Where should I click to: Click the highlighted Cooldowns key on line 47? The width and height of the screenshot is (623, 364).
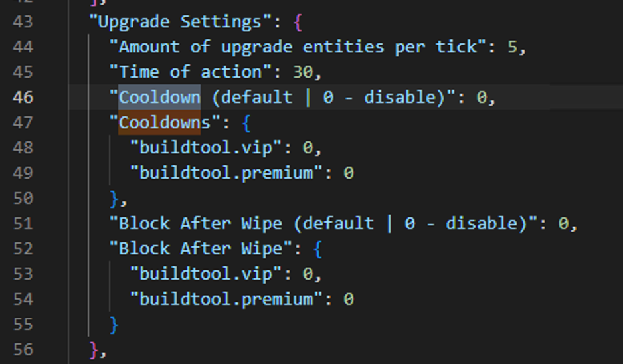[x=165, y=122]
